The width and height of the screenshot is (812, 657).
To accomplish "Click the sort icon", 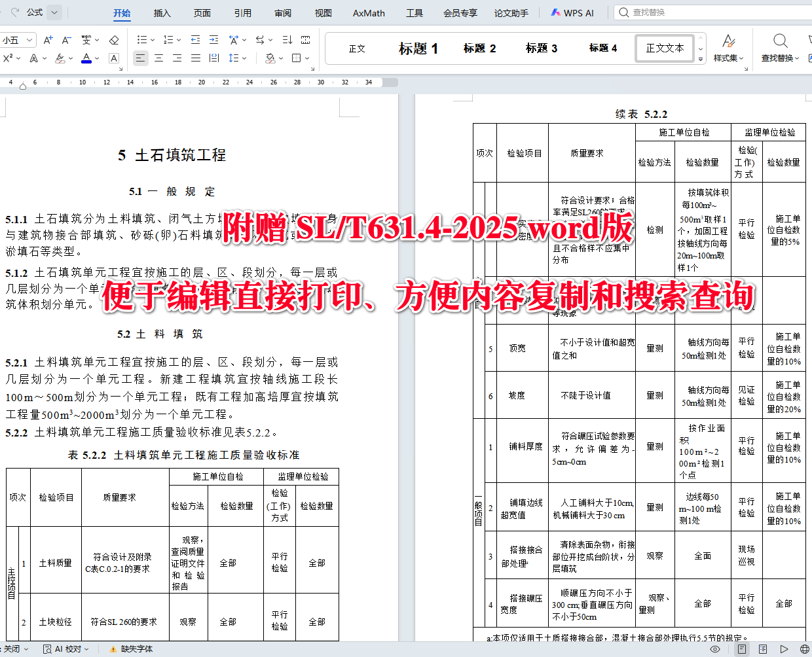I will (x=287, y=40).
